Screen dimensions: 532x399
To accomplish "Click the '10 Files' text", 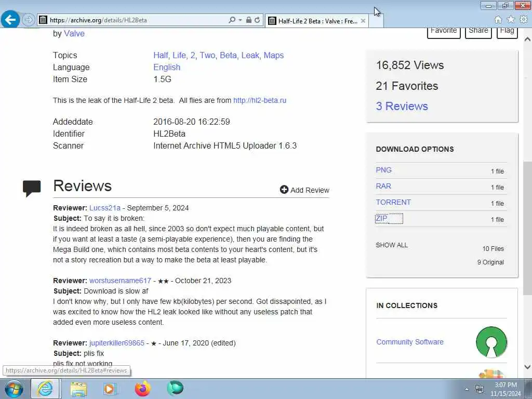I will (x=493, y=249).
